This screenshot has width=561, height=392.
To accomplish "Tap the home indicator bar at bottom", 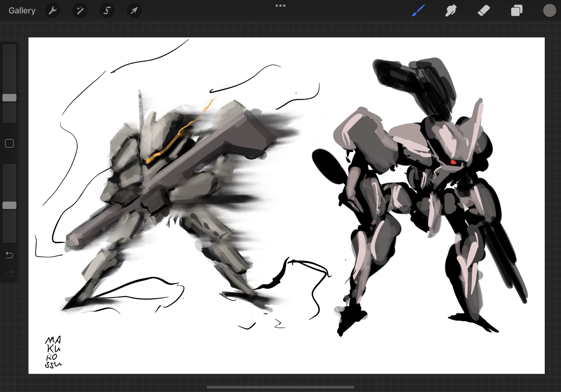I will click(280, 387).
